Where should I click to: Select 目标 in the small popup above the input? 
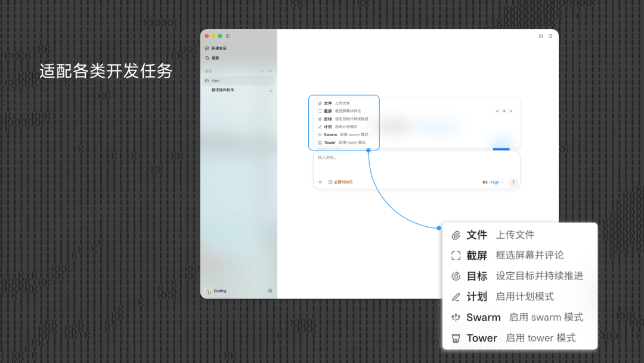click(343, 119)
